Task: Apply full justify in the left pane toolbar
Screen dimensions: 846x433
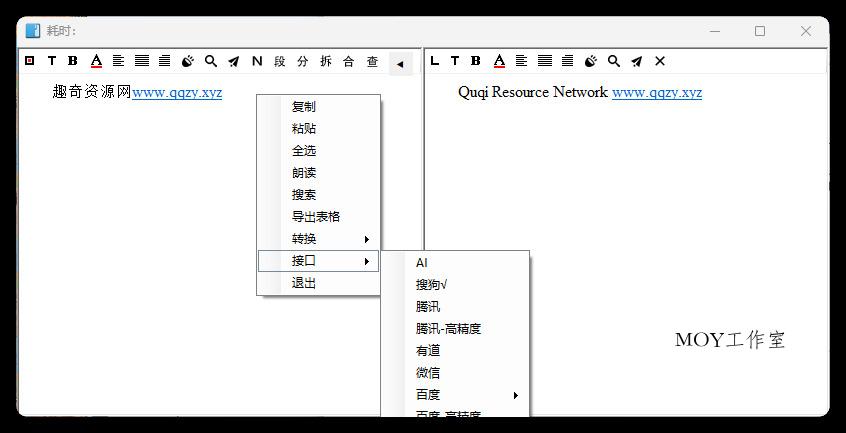Action: 142,61
